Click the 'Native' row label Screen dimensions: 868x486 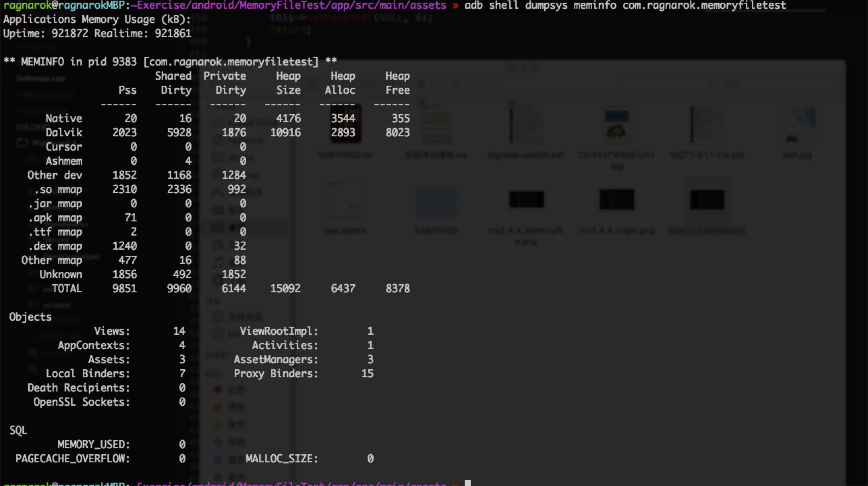[64, 118]
